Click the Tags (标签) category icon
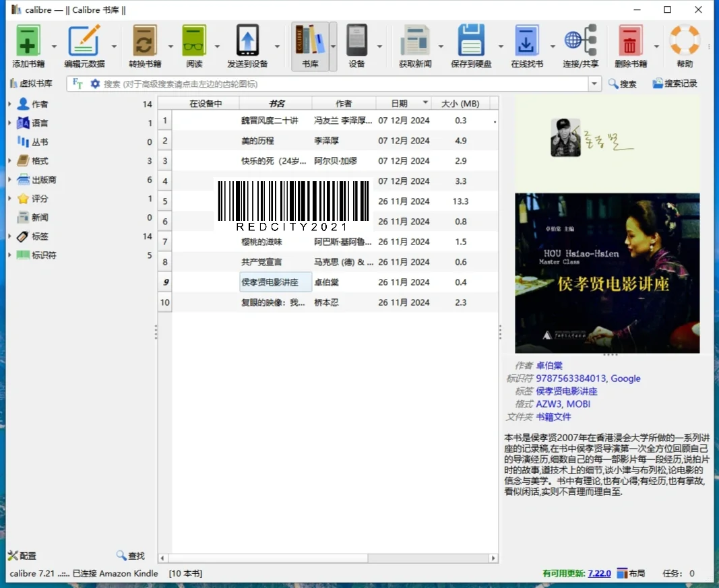Screen dimensions: 719x588 (x=23, y=236)
